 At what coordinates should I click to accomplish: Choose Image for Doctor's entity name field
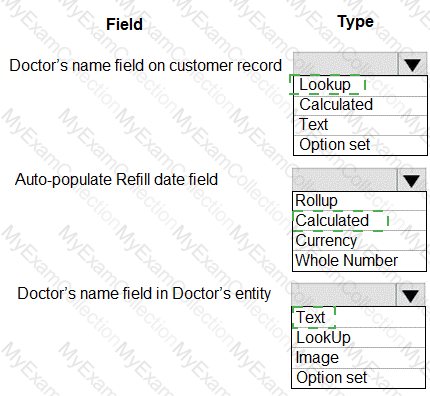click(x=359, y=358)
